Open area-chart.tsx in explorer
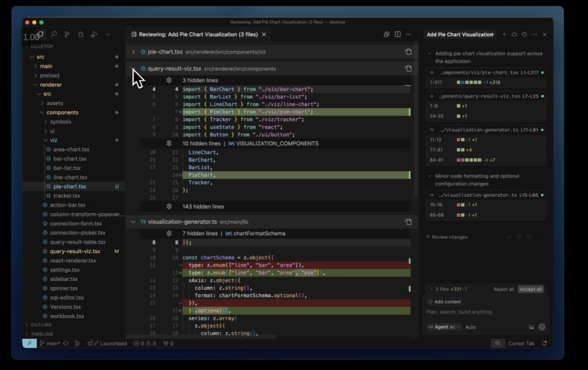Viewport: 588px width, 370px height. tap(71, 149)
